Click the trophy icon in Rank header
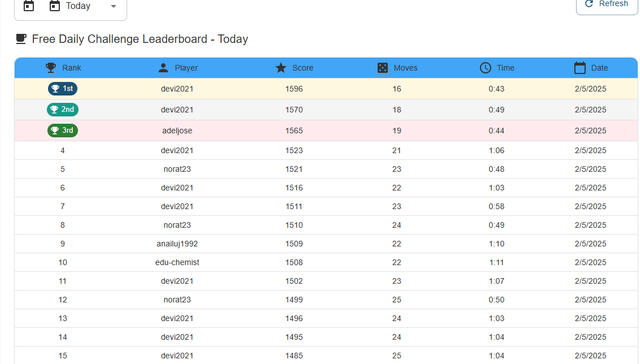This screenshot has width=640, height=364. point(51,68)
